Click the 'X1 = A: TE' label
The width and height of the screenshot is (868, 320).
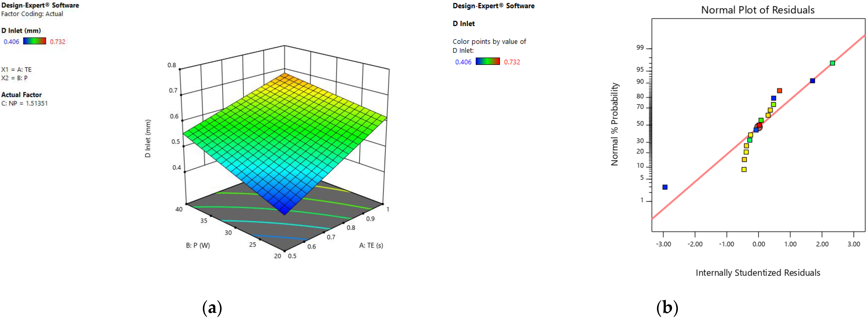coord(17,70)
